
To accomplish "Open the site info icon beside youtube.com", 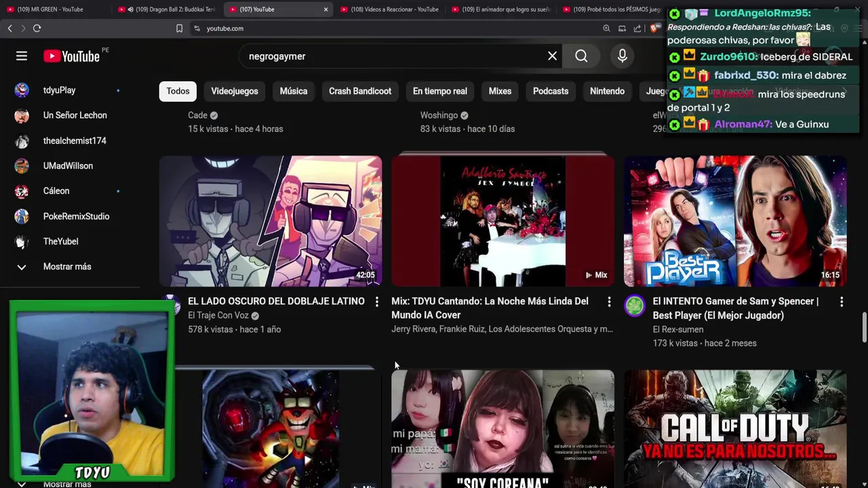I will (x=197, y=28).
